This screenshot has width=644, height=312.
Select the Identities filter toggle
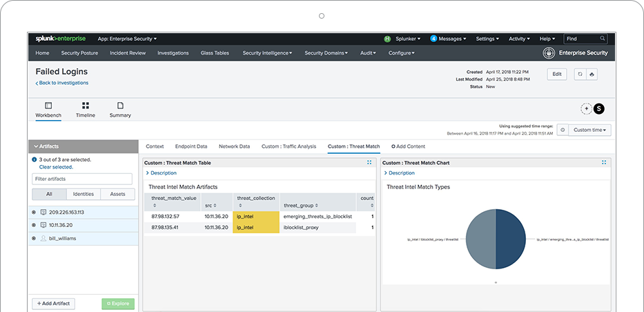tap(84, 194)
